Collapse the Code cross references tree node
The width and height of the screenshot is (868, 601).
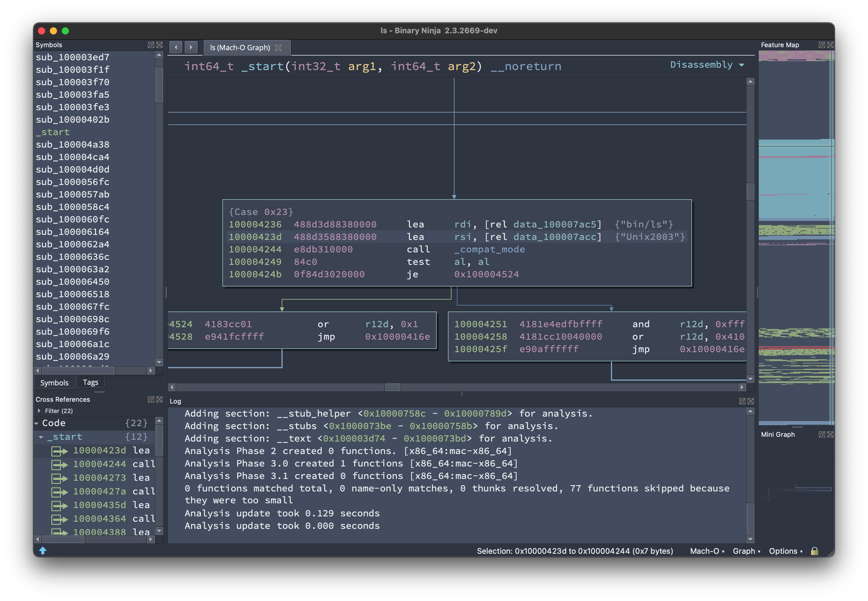coord(37,424)
